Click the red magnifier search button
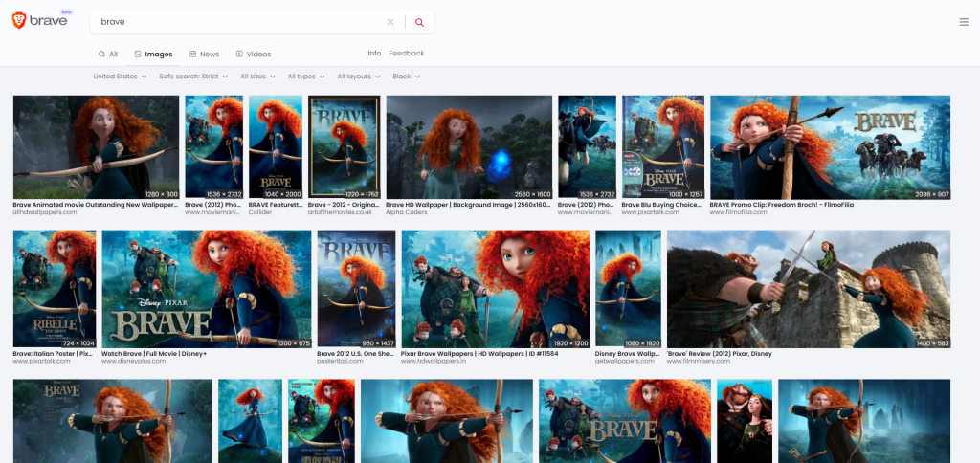The height and width of the screenshot is (463, 980). (419, 22)
